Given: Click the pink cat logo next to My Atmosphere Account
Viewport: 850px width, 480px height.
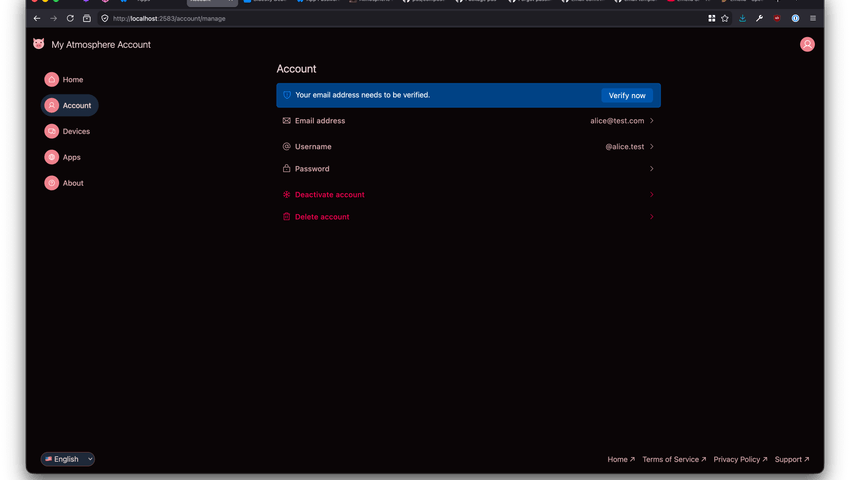Looking at the screenshot, I should (x=38, y=44).
